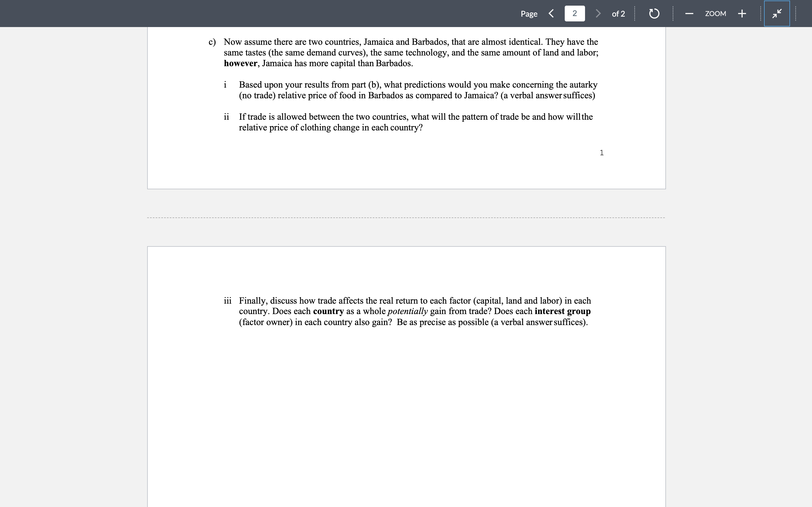Click the bold word 'country' in part iii
Screen dimensions: 812x507
coord(328,311)
